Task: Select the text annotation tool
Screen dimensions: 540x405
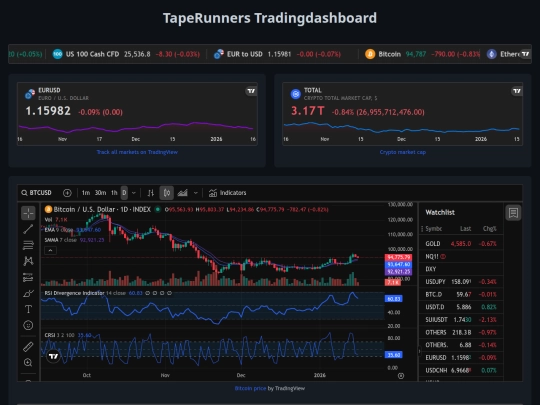Action: pyautogui.click(x=28, y=309)
